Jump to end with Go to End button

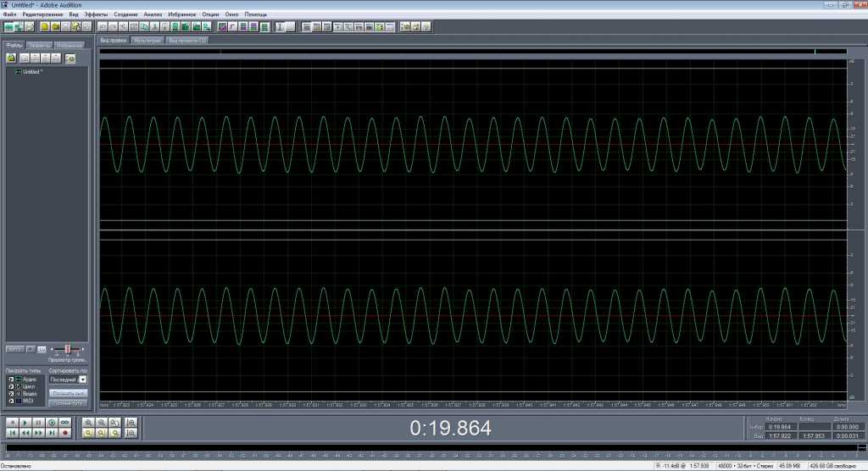[52, 433]
